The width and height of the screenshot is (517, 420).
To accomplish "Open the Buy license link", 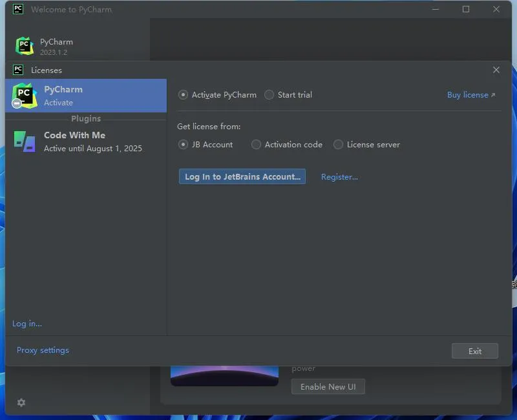I will tap(471, 95).
